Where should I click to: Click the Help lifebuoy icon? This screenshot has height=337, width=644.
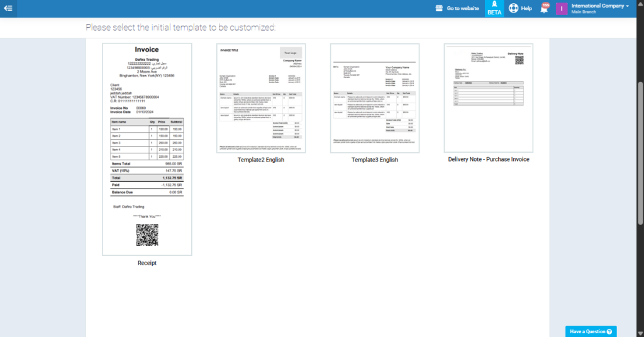(x=513, y=9)
